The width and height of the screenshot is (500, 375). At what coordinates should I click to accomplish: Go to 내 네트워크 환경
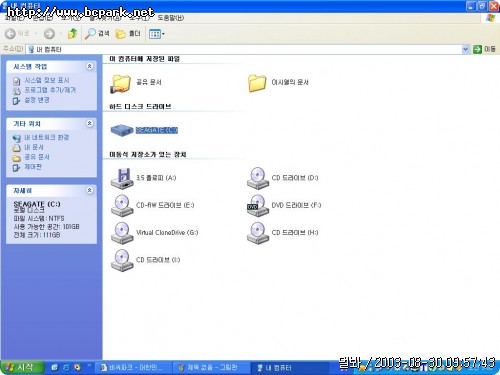(x=46, y=137)
